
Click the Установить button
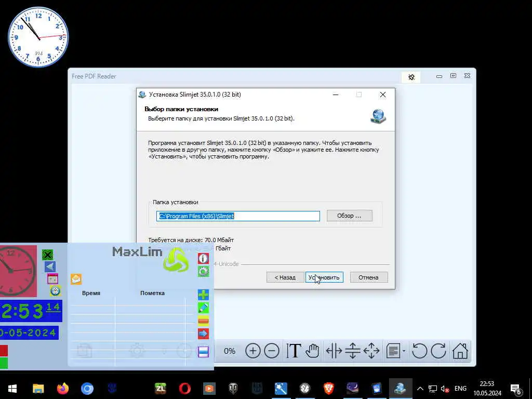[324, 277]
